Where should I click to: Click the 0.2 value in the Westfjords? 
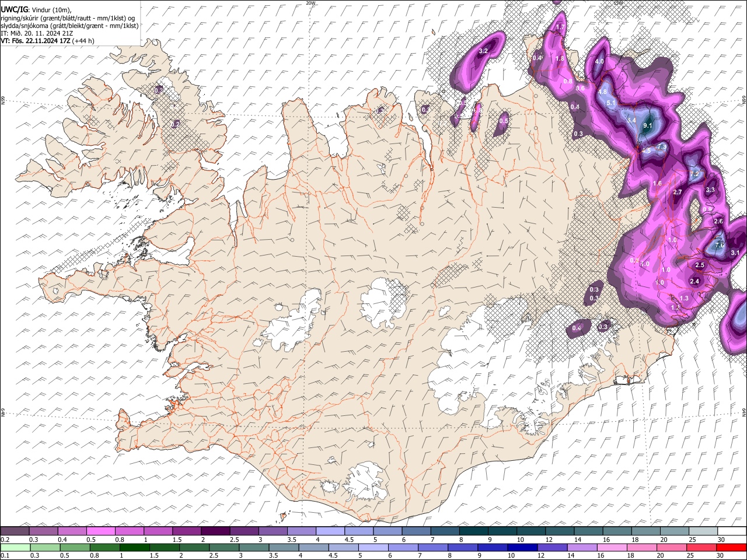(176, 124)
